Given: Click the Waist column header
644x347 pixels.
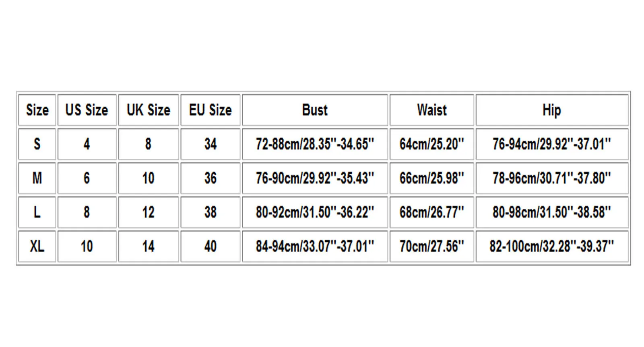Looking at the screenshot, I should (432, 110).
